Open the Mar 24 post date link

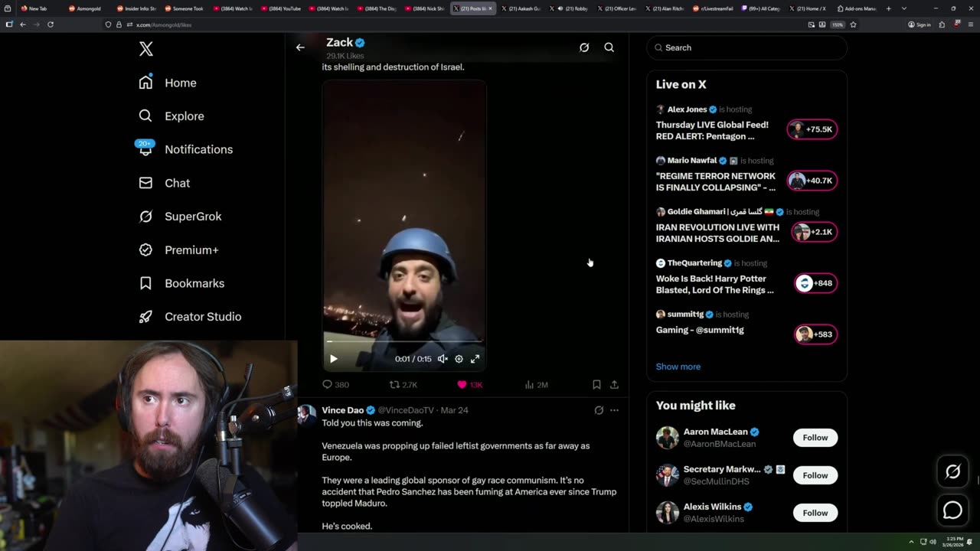(454, 410)
